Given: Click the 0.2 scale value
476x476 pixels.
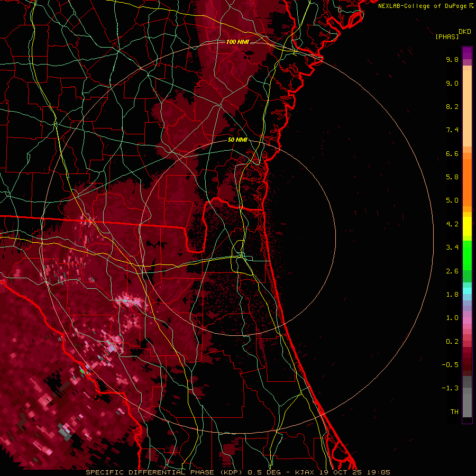Looking at the screenshot, I should coord(452,342).
